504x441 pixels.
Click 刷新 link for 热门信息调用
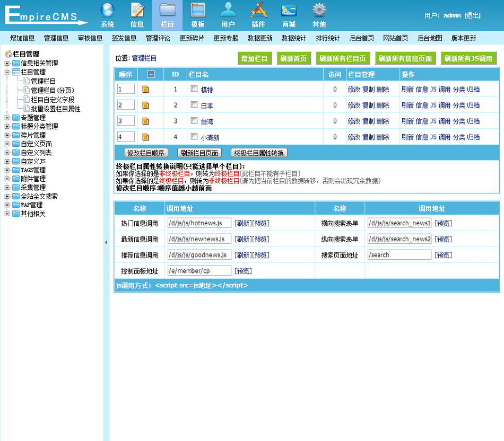(x=243, y=223)
